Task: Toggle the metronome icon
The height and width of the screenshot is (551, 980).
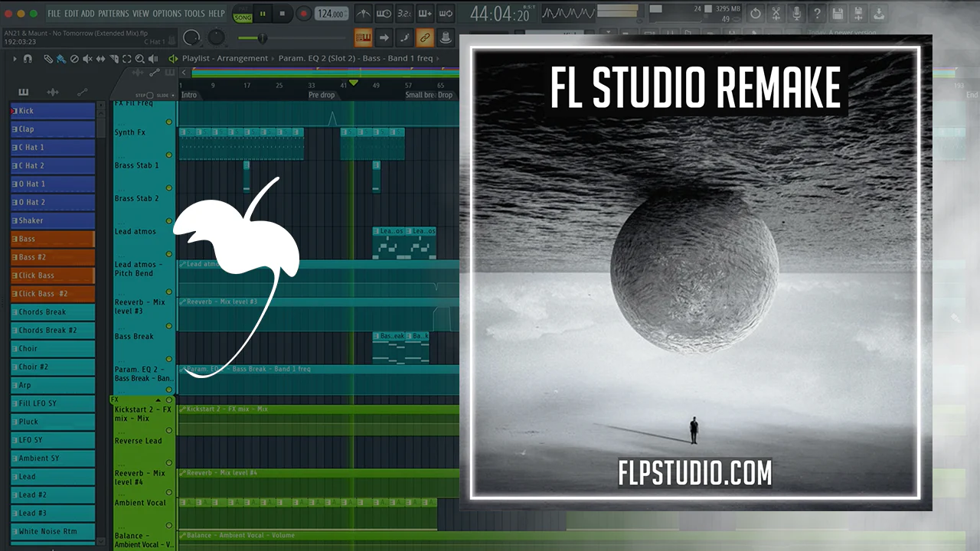Action: [x=364, y=14]
